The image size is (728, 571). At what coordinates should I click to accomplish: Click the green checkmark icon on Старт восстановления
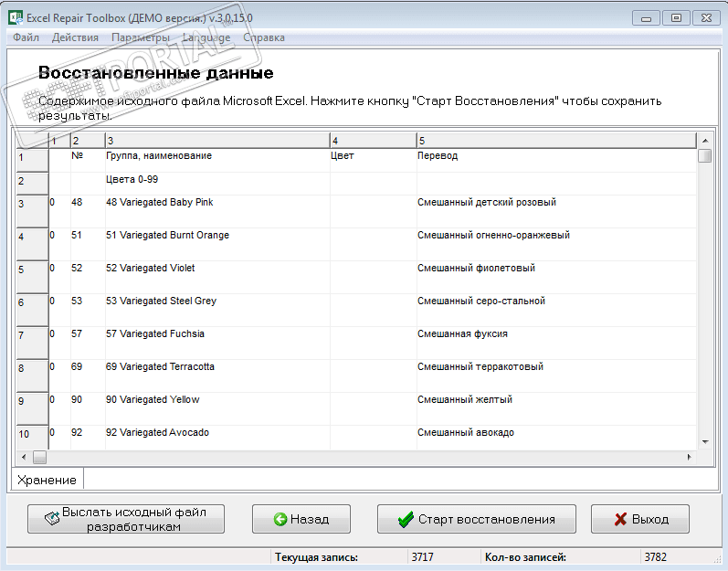(x=406, y=520)
